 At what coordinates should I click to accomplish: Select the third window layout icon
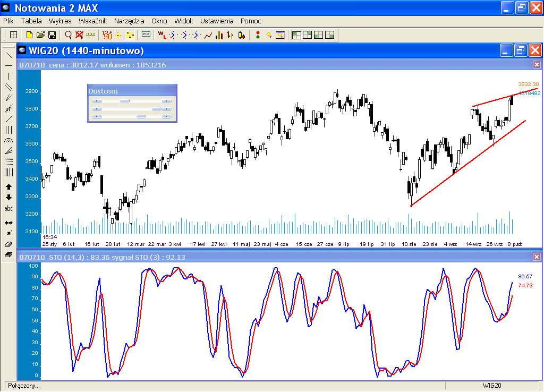pos(319,35)
